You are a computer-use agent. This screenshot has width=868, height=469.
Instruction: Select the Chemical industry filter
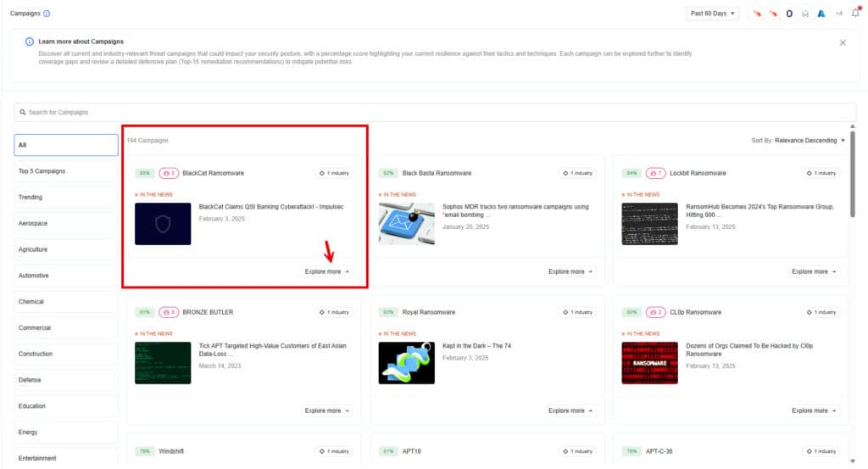click(66, 302)
